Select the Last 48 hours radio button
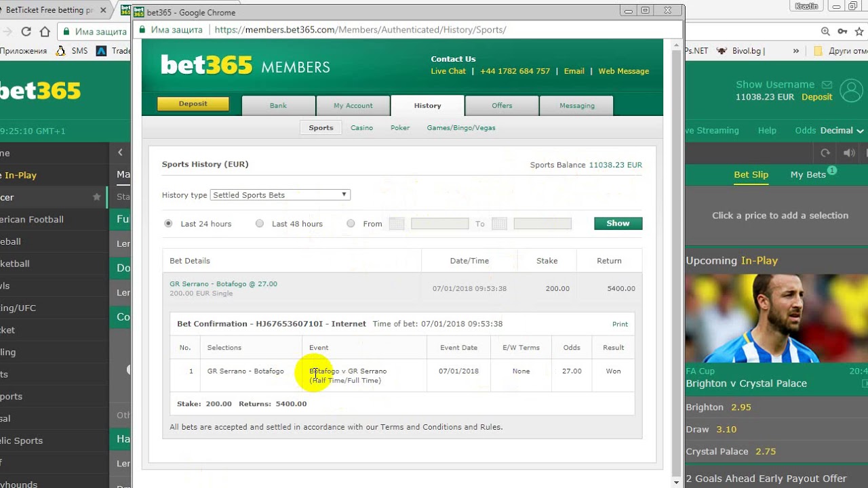 (x=260, y=224)
